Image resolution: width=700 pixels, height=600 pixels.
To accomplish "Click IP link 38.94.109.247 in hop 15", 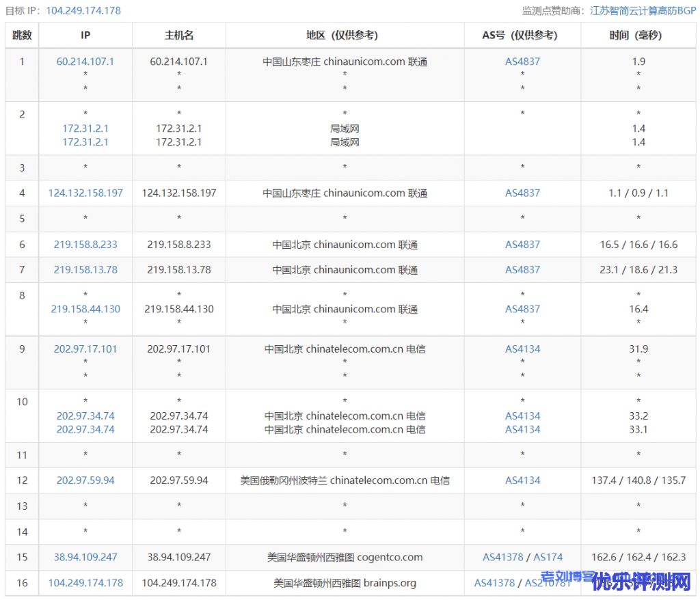I will [85, 557].
